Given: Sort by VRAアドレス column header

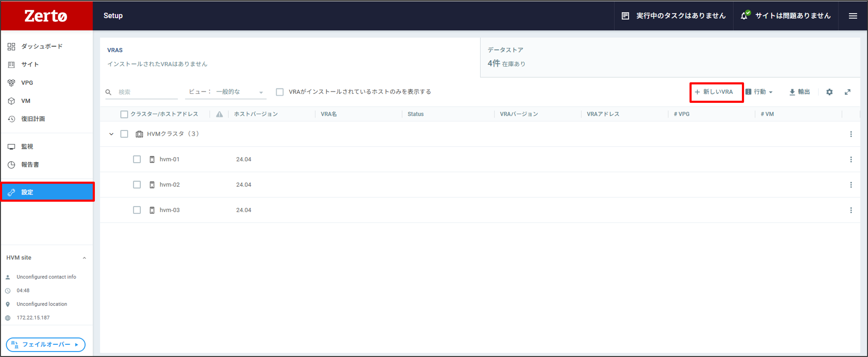Looking at the screenshot, I should coord(603,114).
